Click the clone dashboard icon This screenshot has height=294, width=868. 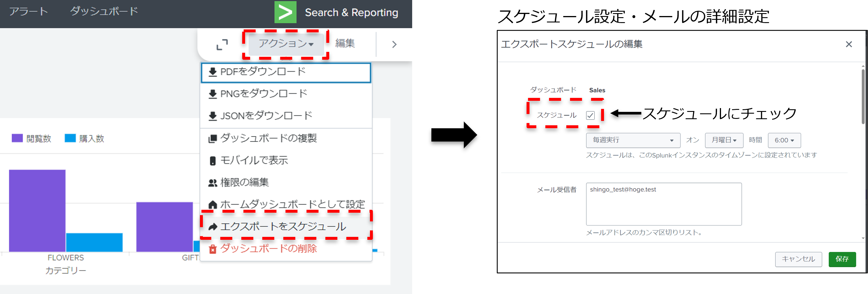click(212, 139)
